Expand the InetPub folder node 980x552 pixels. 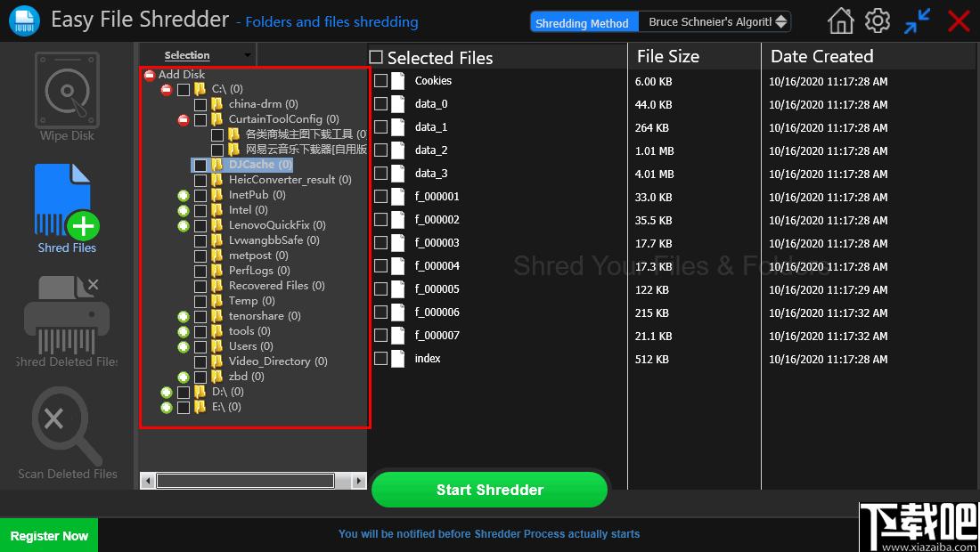[184, 196]
